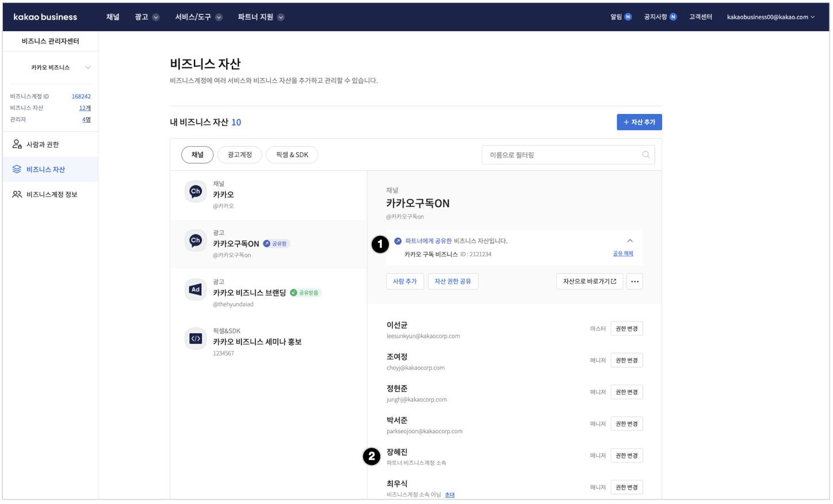This screenshot has width=833, height=504.
Task: Click the search magnifier icon in filter box
Action: 645,155
